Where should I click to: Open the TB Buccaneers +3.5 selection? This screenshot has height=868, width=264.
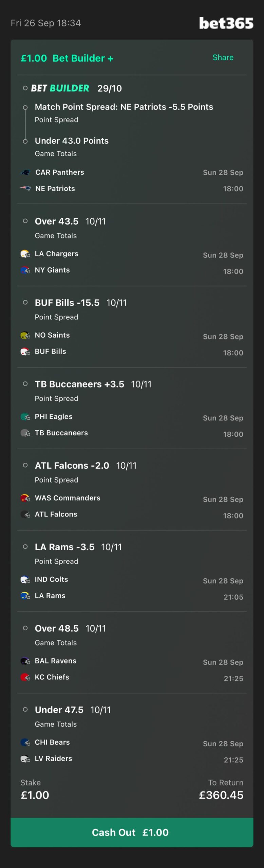tap(93, 384)
